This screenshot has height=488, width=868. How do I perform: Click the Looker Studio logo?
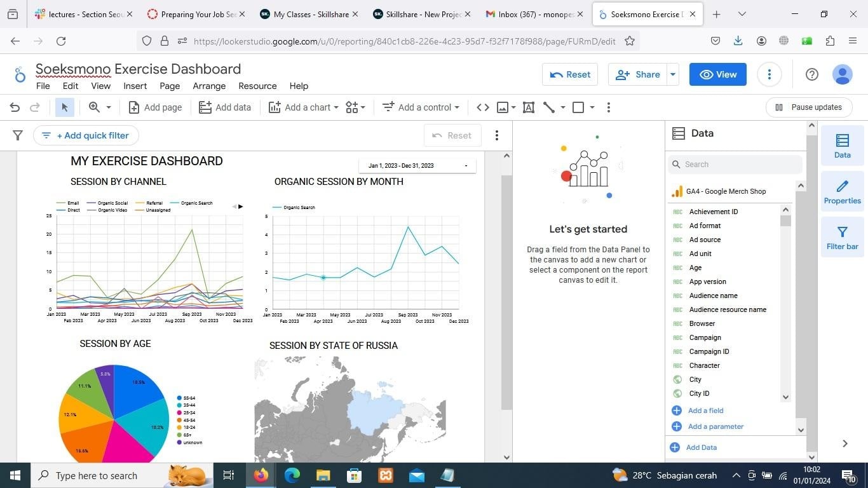click(x=20, y=74)
